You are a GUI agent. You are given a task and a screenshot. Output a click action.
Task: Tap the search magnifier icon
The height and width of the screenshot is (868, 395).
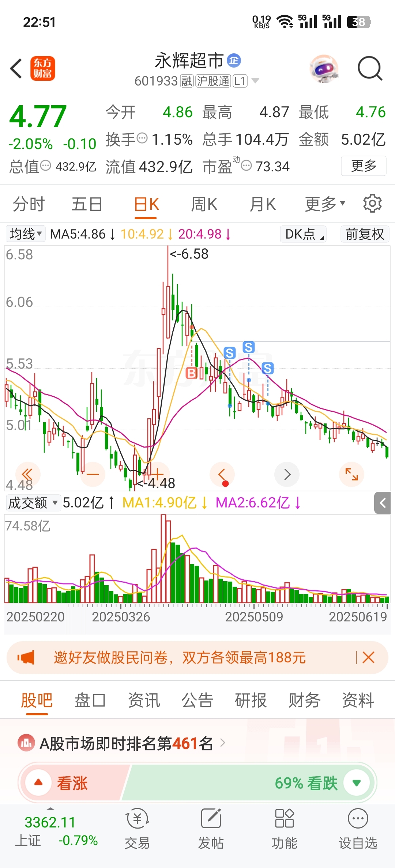[370, 68]
